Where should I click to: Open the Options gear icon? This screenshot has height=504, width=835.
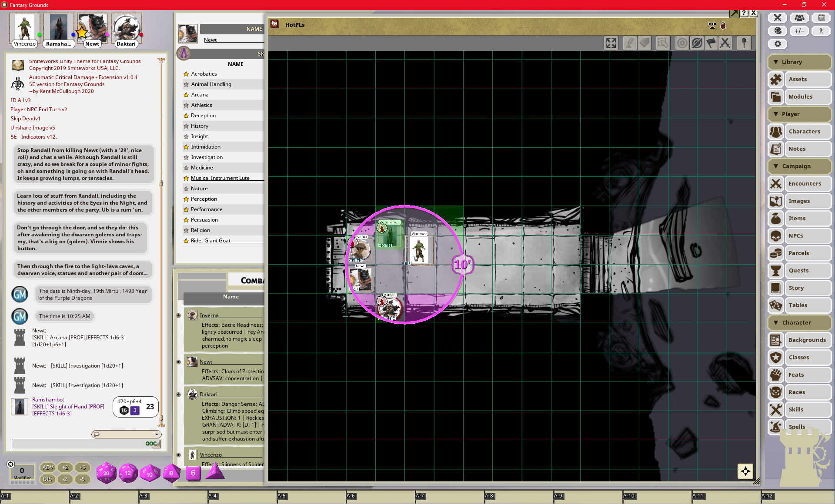[x=778, y=44]
